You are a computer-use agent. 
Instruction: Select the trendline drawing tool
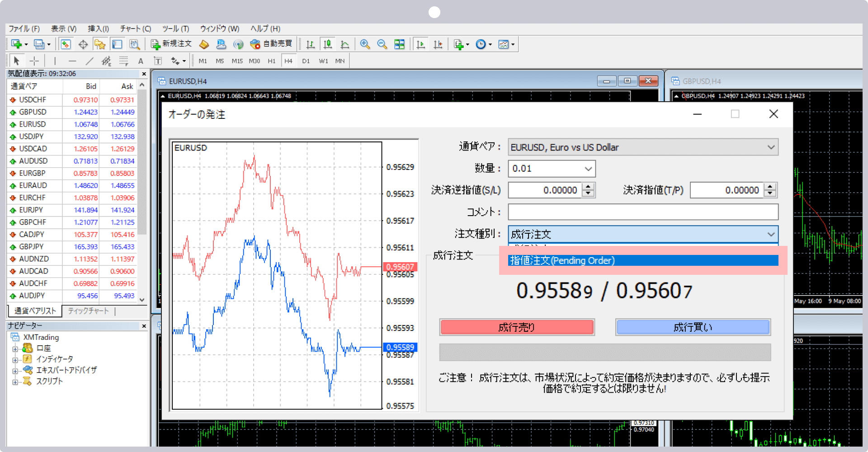click(90, 61)
